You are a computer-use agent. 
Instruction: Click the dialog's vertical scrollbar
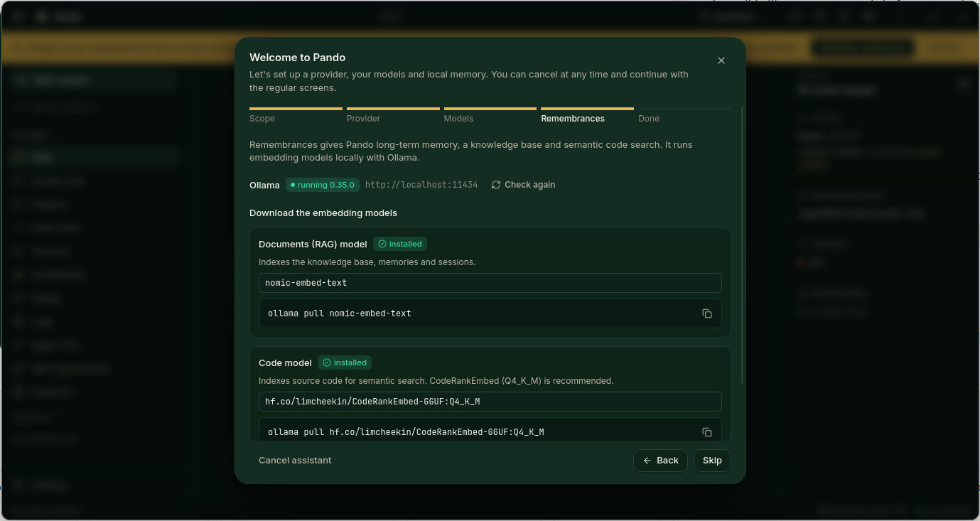click(742, 245)
